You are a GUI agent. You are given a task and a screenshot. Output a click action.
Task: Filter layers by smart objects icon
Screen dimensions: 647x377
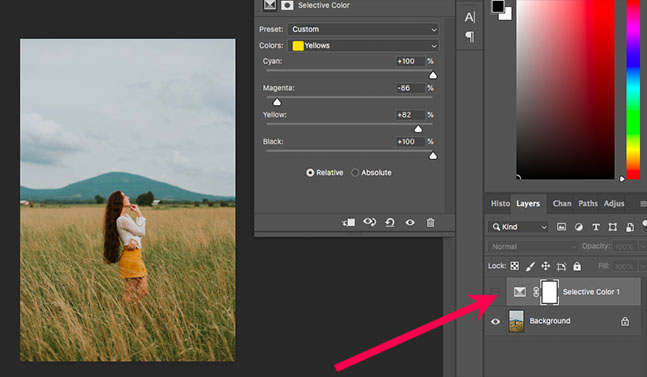coord(630,227)
